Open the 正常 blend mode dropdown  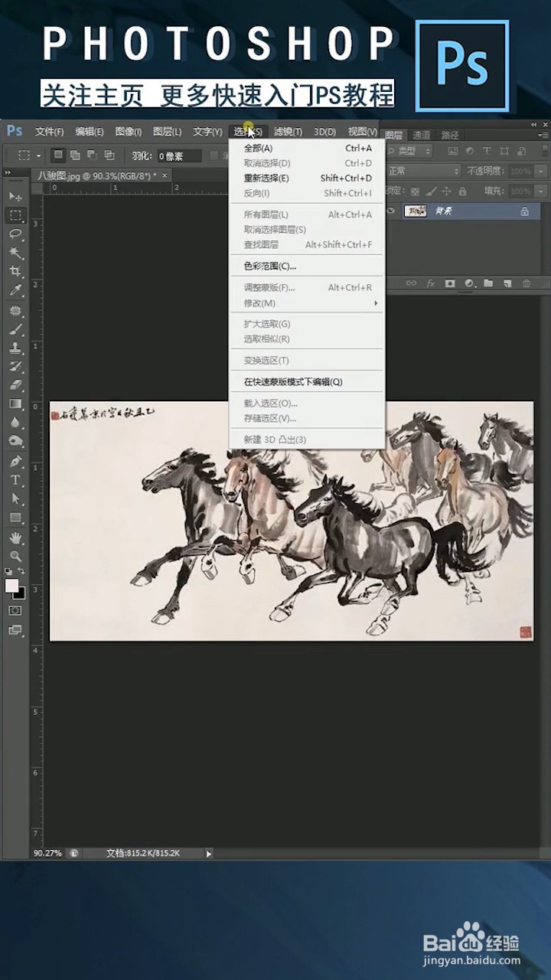[x=424, y=171]
